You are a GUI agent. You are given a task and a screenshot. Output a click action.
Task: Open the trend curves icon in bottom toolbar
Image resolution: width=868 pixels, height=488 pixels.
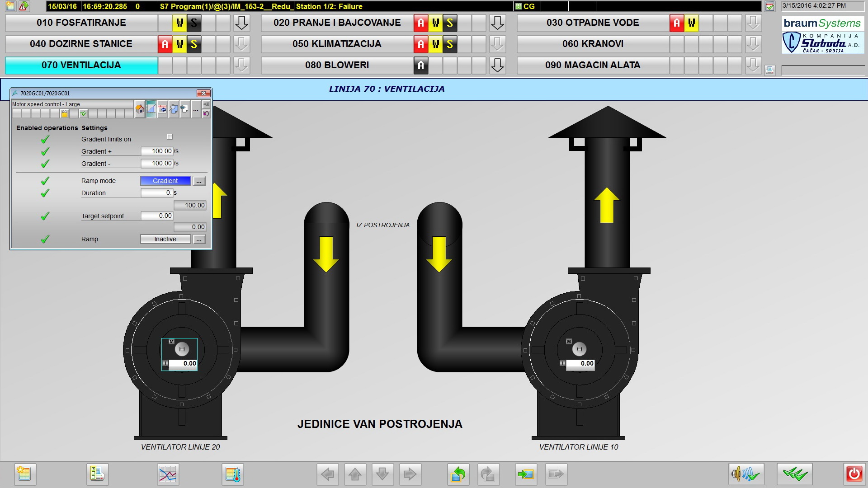[x=168, y=474]
